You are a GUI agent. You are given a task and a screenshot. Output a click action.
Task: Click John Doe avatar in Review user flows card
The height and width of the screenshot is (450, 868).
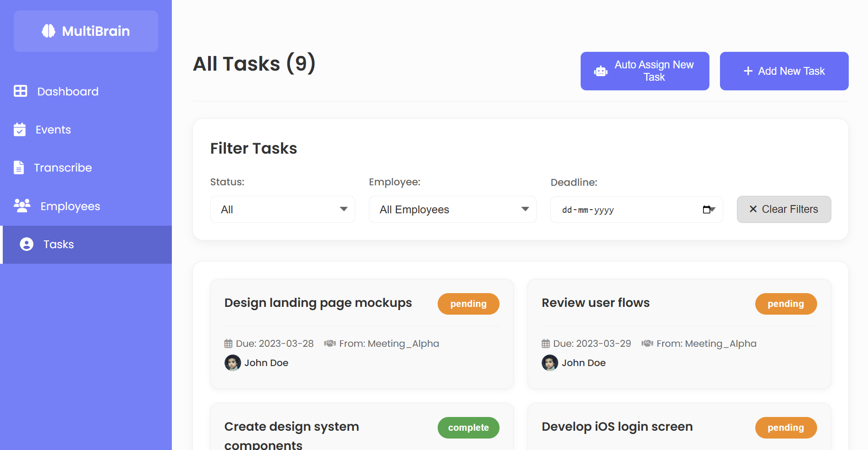coord(550,363)
